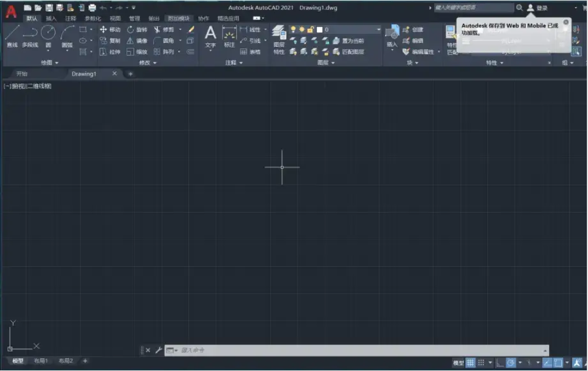The image size is (588, 371).
Task: Click Create block (创建) icon
Action: 406,29
